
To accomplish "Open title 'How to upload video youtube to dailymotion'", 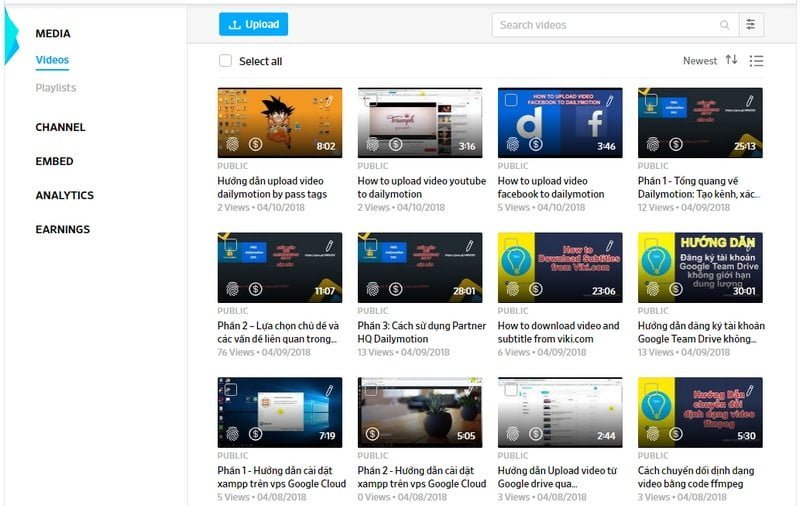I will 421,187.
